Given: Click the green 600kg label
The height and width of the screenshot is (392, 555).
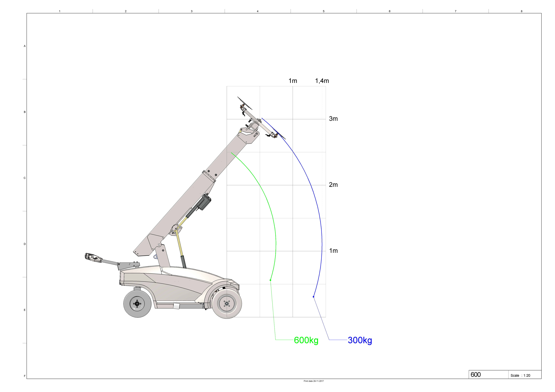Looking at the screenshot, I should 306,340.
